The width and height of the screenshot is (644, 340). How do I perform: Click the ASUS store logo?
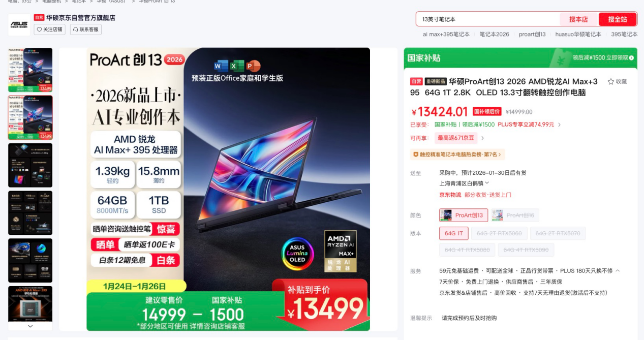(x=19, y=24)
